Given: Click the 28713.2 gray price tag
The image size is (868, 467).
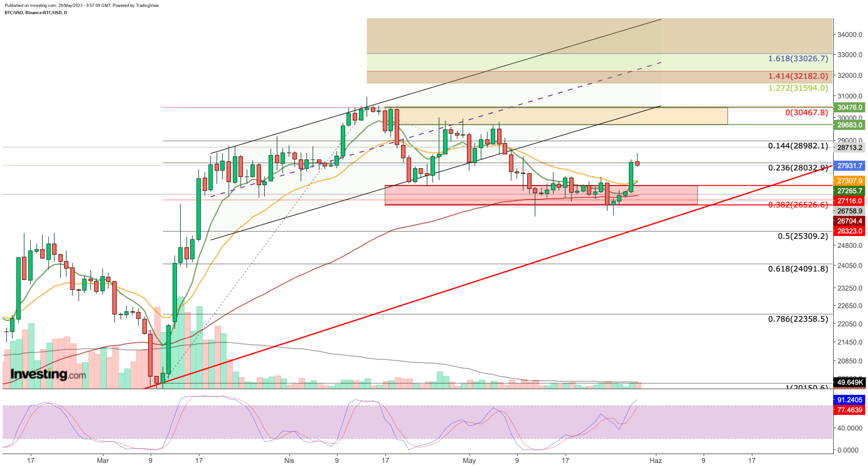Looking at the screenshot, I should 849,148.
